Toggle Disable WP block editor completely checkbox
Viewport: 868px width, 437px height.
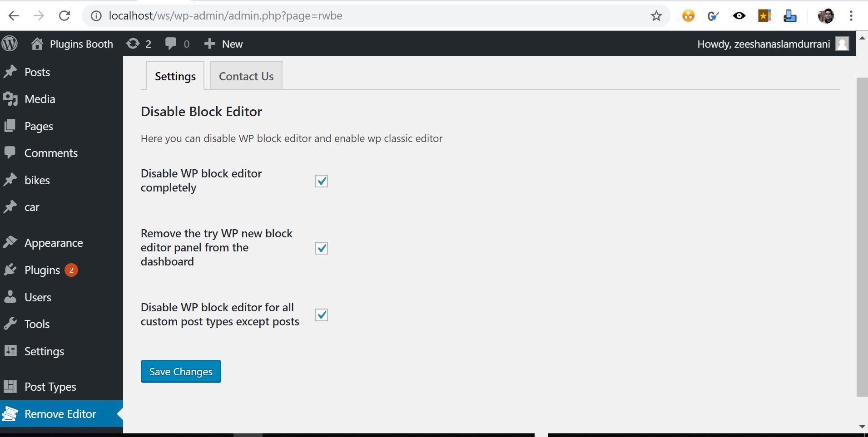click(x=322, y=181)
